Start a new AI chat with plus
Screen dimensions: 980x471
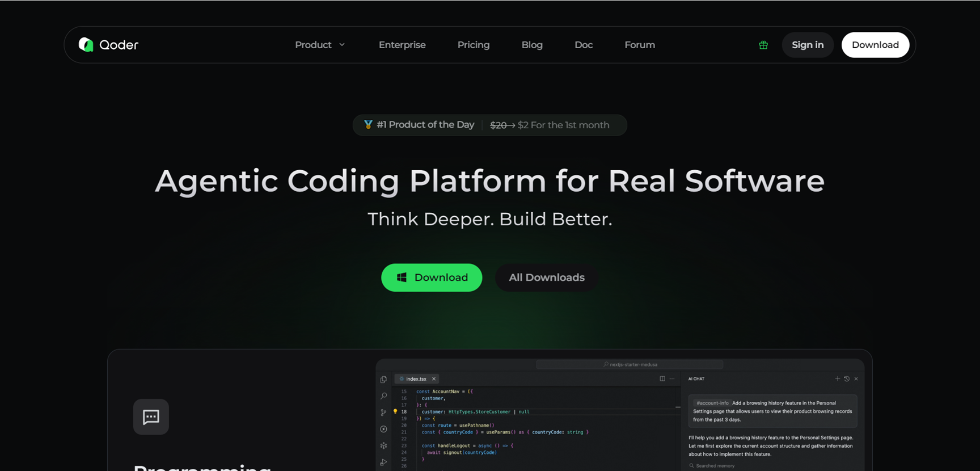[838, 379]
